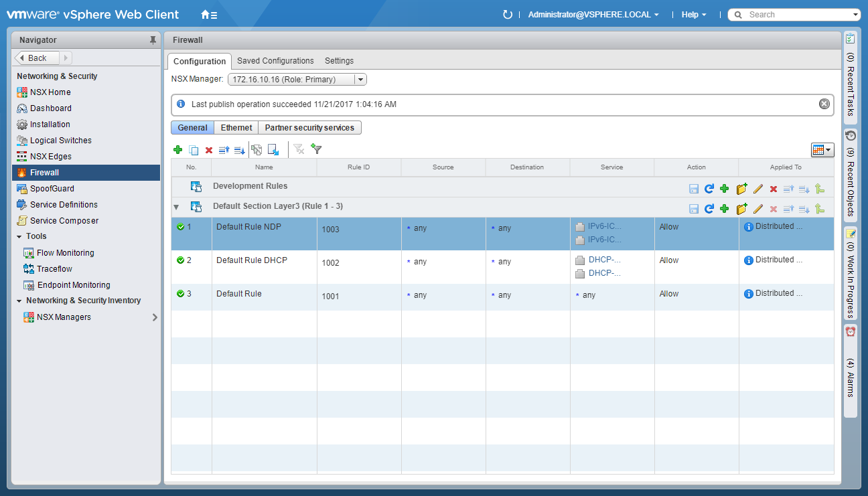The image size is (868, 496).
Task: Toggle enabled status of Default Rule DHCP
Action: tap(180, 260)
